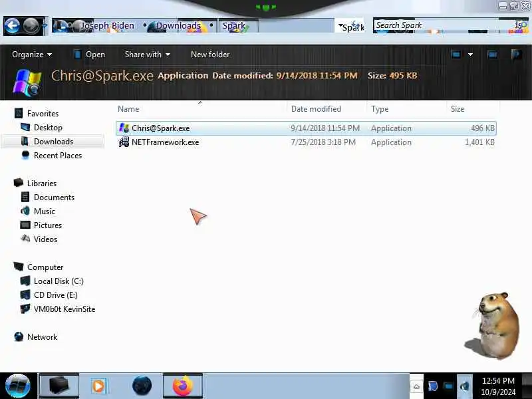The image size is (532, 399).
Task: Click the 9/14/2018 11:54 PM date cell
Action: (x=325, y=128)
